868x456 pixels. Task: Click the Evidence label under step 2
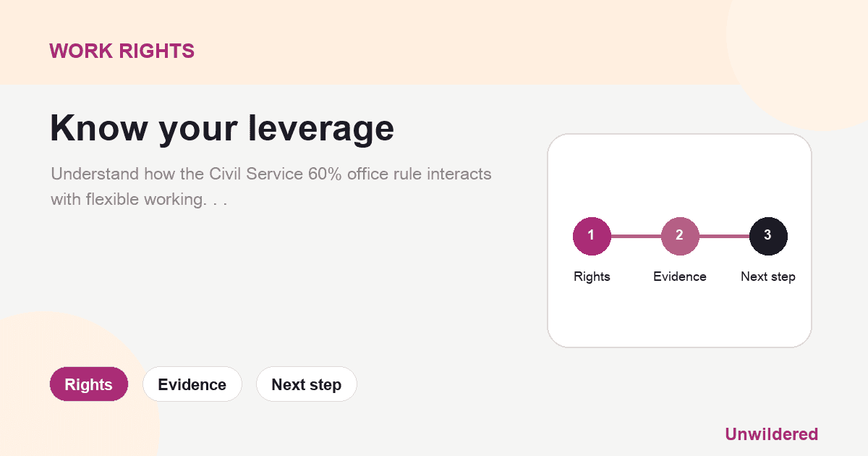[x=680, y=276]
